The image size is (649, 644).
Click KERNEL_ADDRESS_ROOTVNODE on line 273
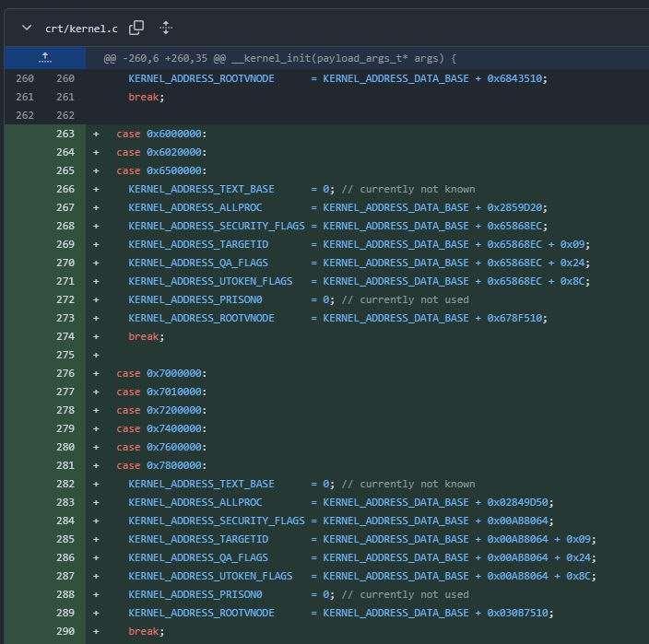201,318
